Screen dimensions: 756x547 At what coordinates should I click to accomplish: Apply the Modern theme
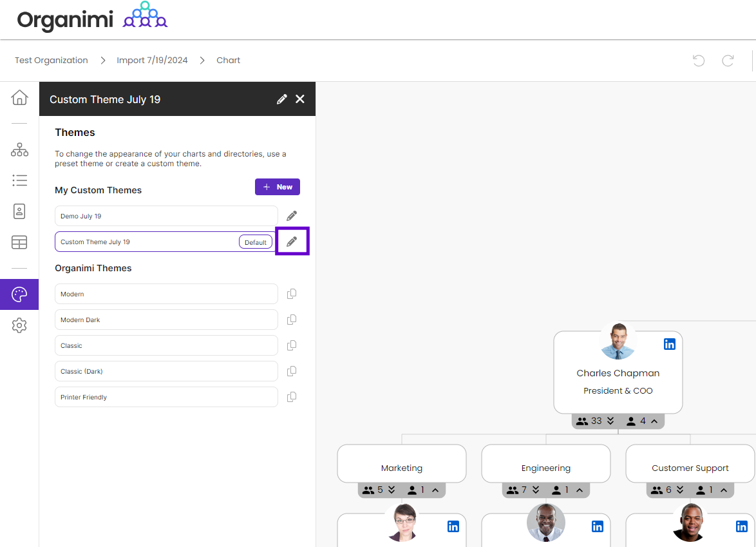166,294
